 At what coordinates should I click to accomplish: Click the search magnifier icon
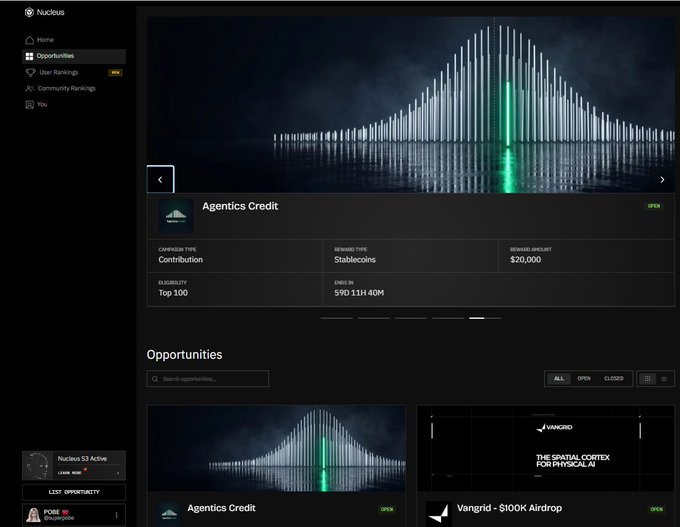[x=155, y=379]
